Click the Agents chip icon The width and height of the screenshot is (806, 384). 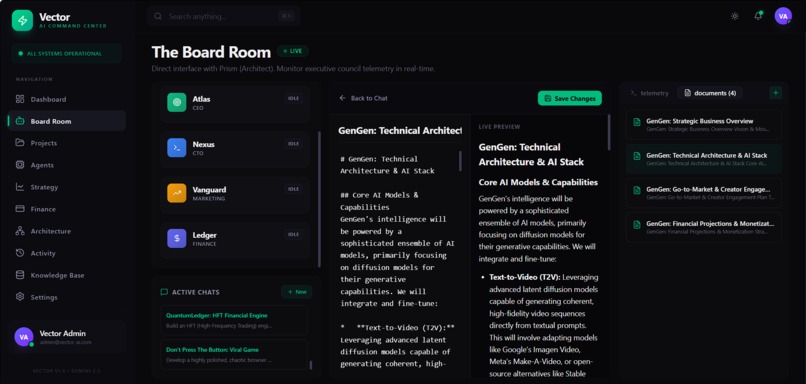point(20,165)
